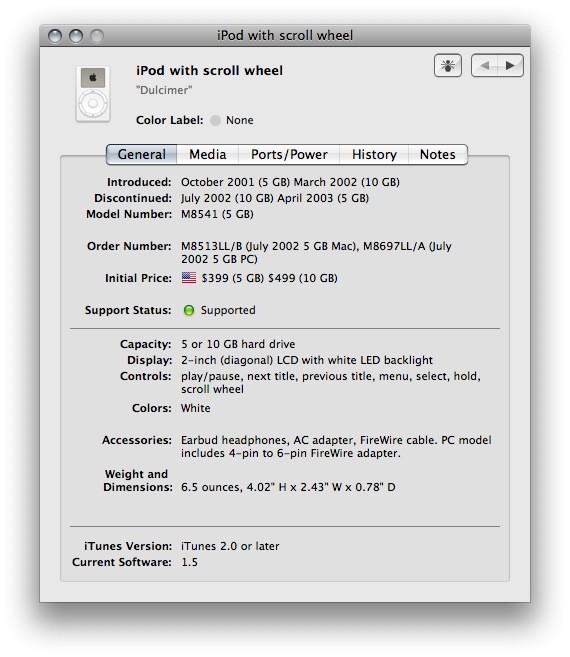Click the price text "$399 (5 GB) $499 (10 GB)"

click(x=269, y=278)
